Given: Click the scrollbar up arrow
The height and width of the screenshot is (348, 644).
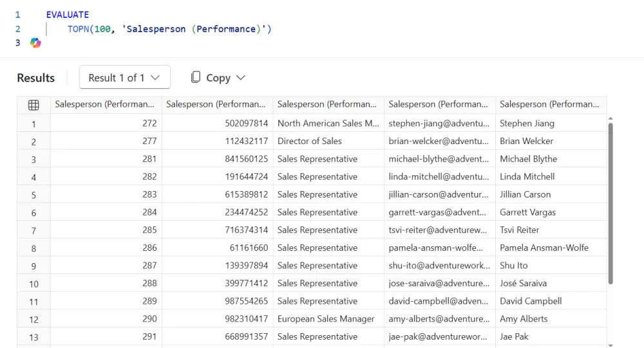Looking at the screenshot, I should tap(611, 118).
